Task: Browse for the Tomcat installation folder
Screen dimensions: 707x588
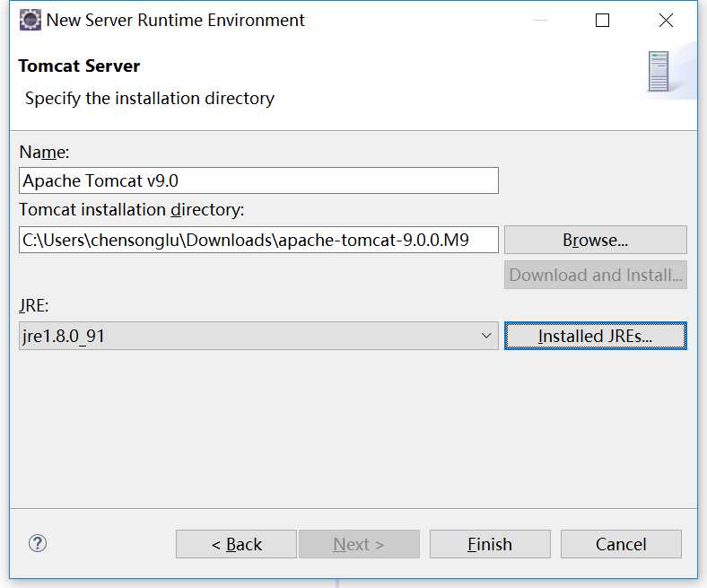Action: pyautogui.click(x=596, y=240)
